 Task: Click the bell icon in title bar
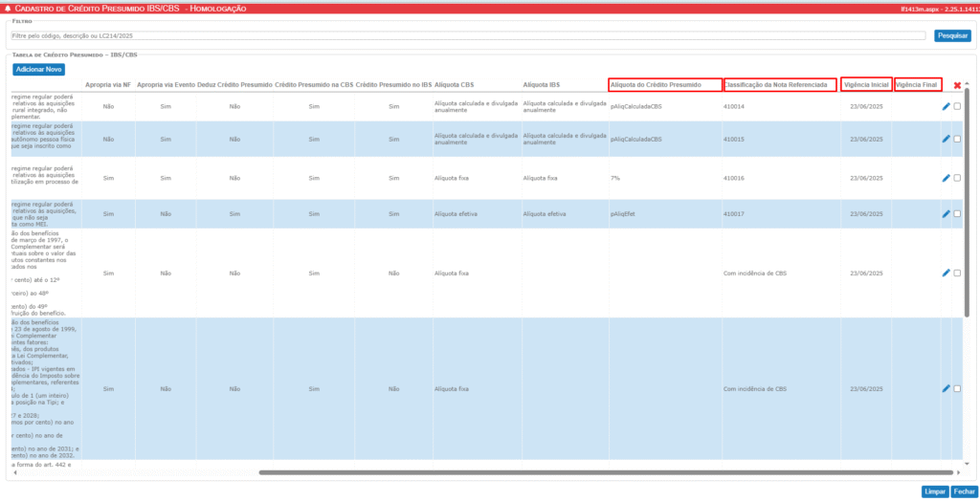[8, 8]
